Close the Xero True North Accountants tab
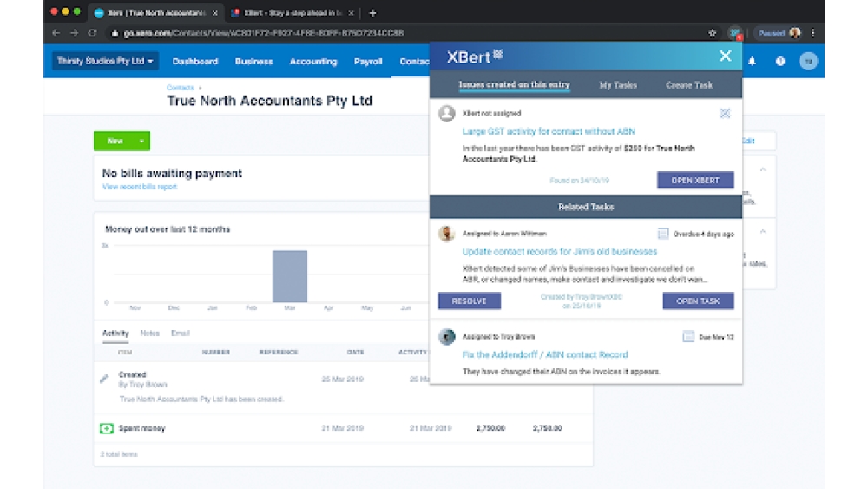Screen dimensions: 868x489 point(214,13)
